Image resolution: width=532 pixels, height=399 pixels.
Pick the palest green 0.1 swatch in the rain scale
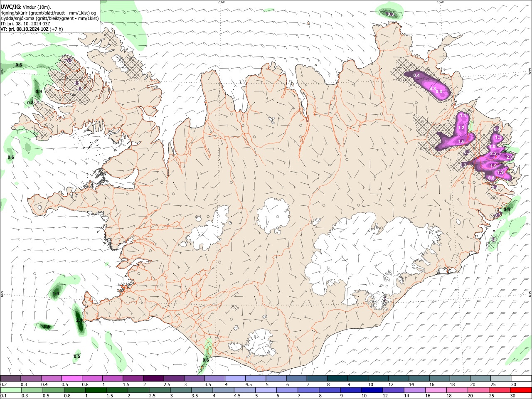(x=11, y=390)
